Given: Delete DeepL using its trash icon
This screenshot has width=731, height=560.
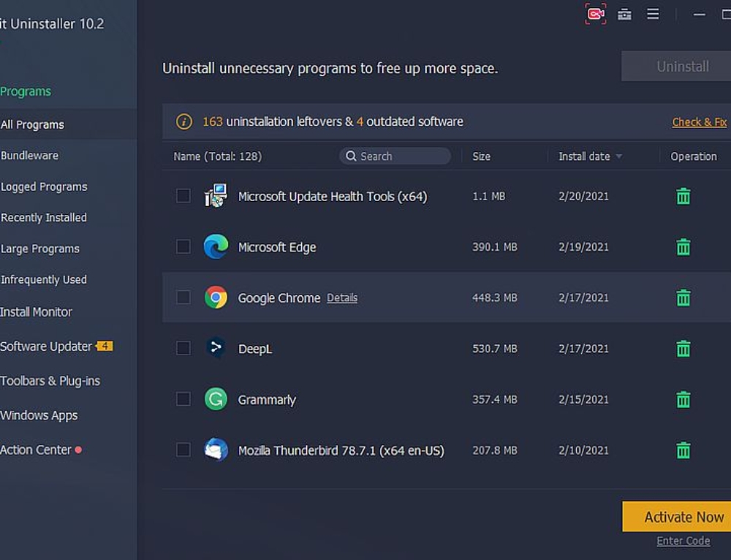Looking at the screenshot, I should [683, 349].
